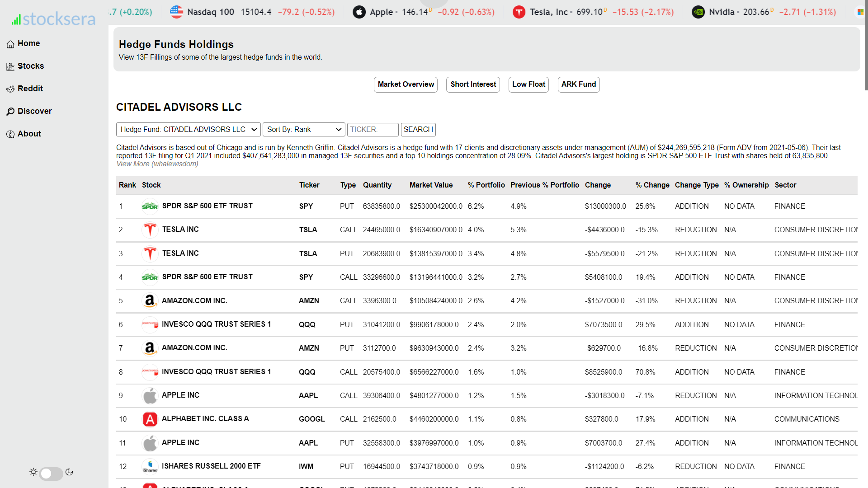The width and height of the screenshot is (868, 488).
Task: Click the Stocks chart icon in sidebar
Action: tap(10, 67)
